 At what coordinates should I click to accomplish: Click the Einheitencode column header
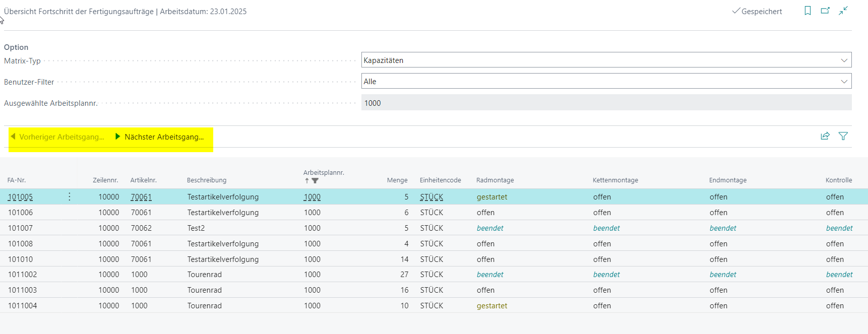coord(441,180)
